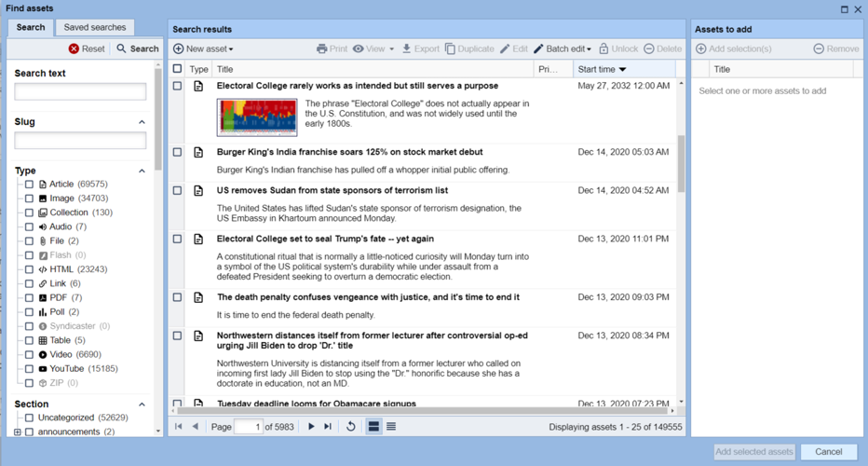Open the New asset dropdown
868x466 pixels.
203,48
